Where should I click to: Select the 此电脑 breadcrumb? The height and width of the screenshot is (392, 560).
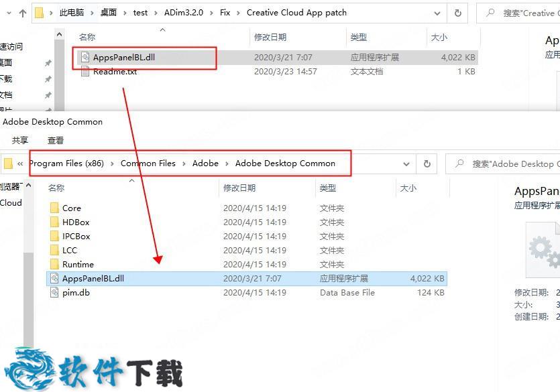tap(72, 13)
